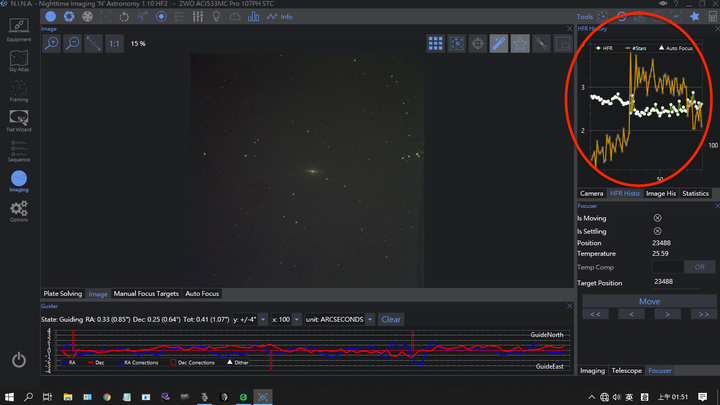Toggle the crosshair overlay icon
Viewport: 720px width, 405px height.
[478, 44]
